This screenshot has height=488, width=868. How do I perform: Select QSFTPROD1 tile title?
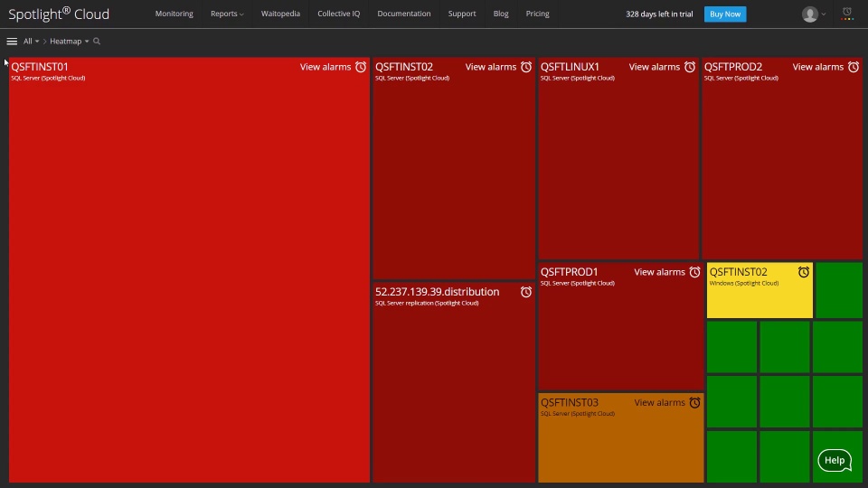569,272
